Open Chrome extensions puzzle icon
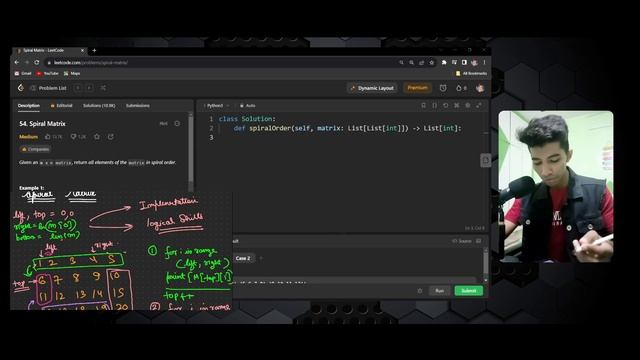 [x=444, y=62]
